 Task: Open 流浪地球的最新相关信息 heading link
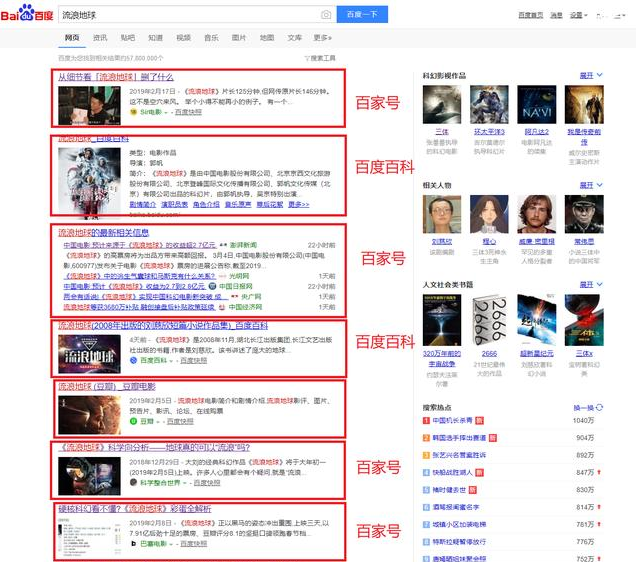coord(103,233)
